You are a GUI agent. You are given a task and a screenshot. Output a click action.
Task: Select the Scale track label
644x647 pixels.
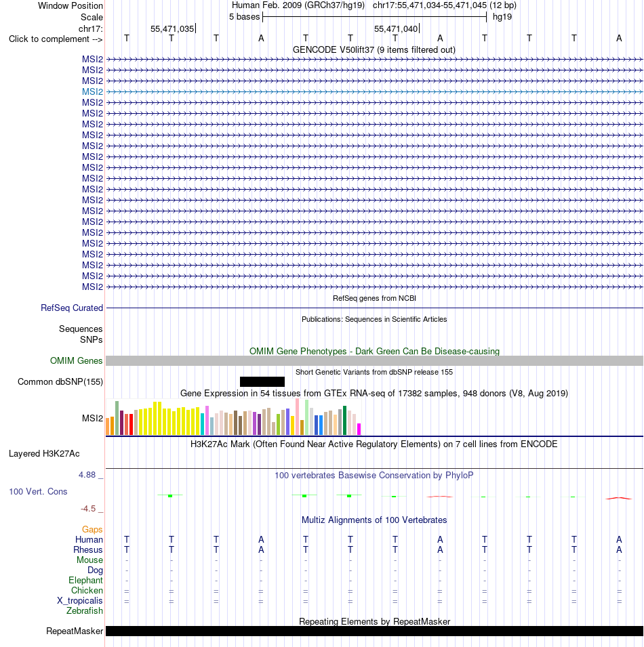pyautogui.click(x=92, y=18)
